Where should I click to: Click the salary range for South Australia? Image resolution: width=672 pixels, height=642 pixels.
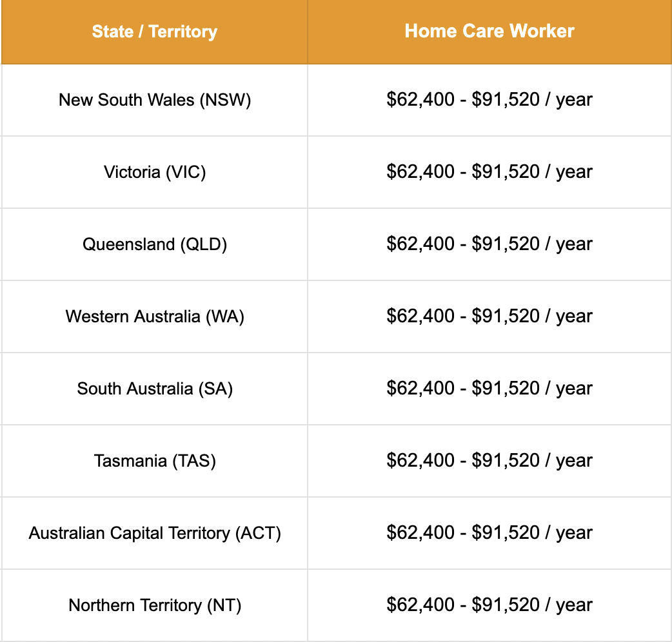(489, 389)
